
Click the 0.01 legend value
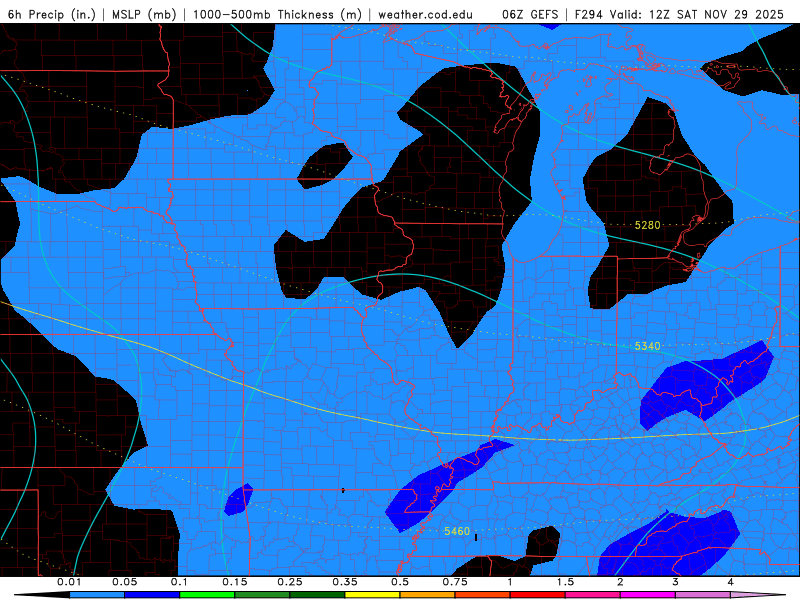pos(69,582)
